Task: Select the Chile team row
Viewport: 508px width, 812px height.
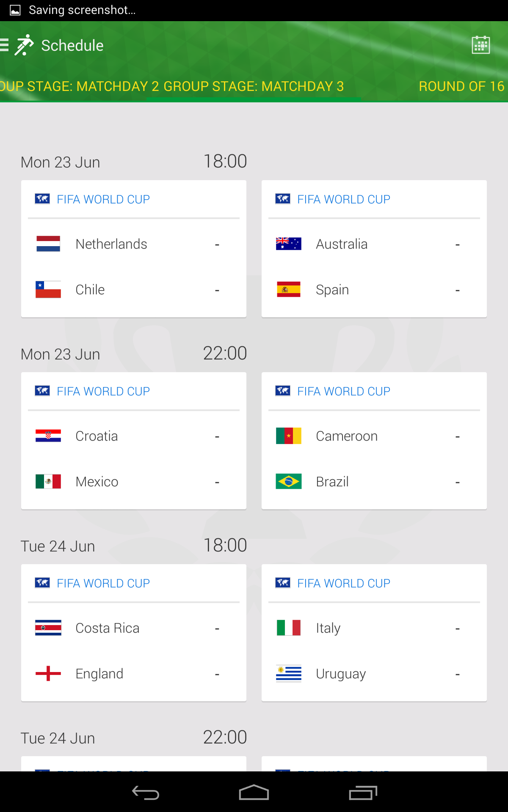Action: [x=134, y=290]
